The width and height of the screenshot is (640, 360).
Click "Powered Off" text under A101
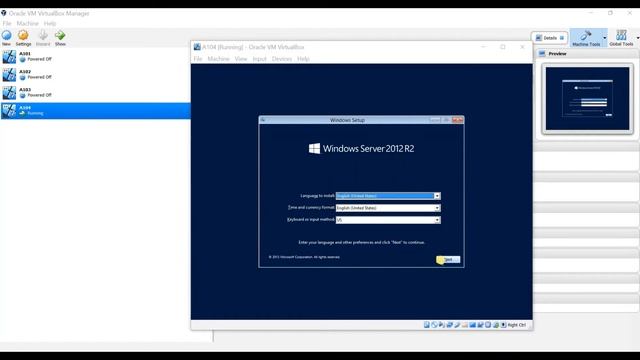click(x=39, y=59)
